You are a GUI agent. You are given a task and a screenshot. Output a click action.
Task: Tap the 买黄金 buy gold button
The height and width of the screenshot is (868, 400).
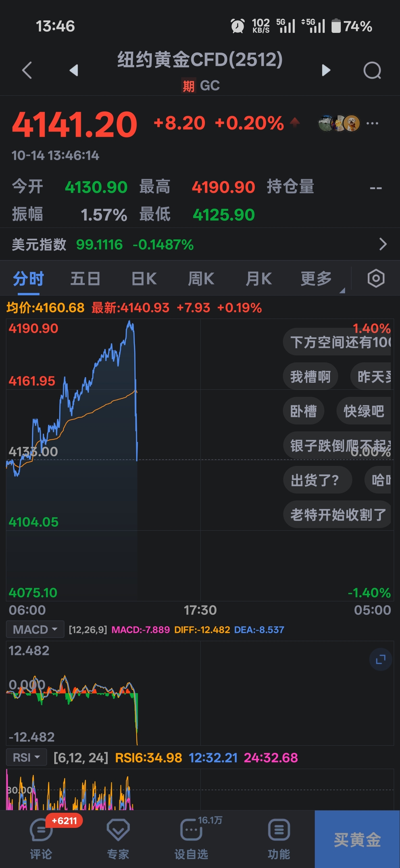pos(357,839)
